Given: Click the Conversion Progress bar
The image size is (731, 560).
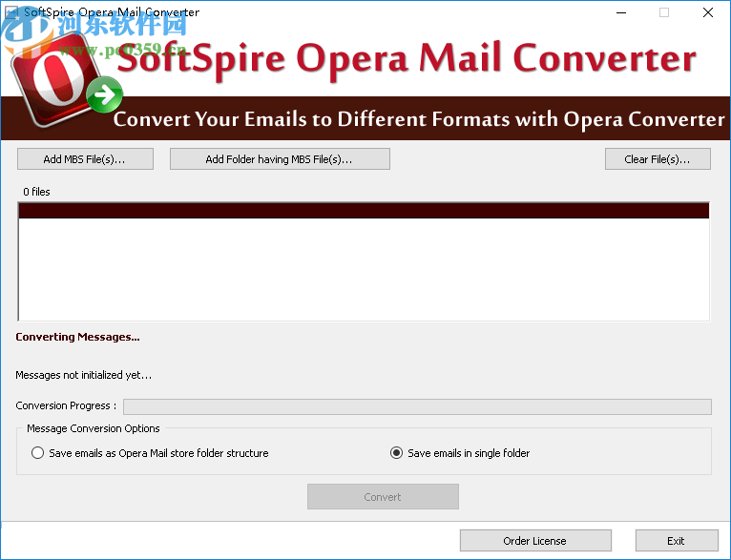Looking at the screenshot, I should [417, 406].
